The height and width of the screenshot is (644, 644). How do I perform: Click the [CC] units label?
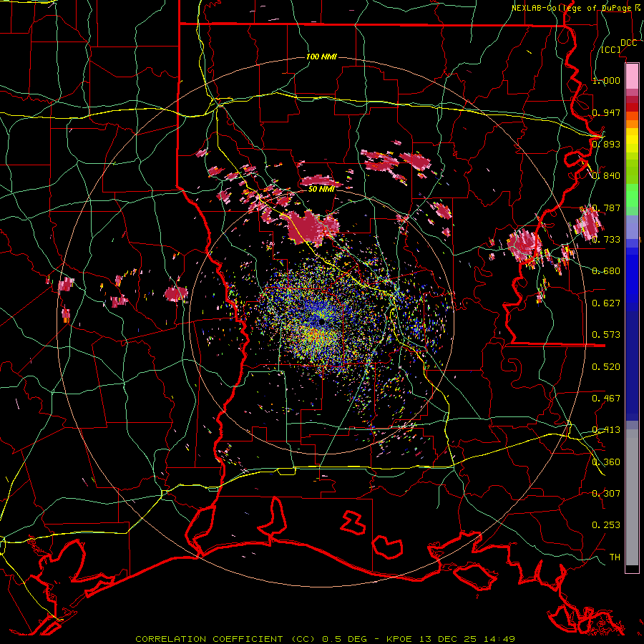pos(611,49)
